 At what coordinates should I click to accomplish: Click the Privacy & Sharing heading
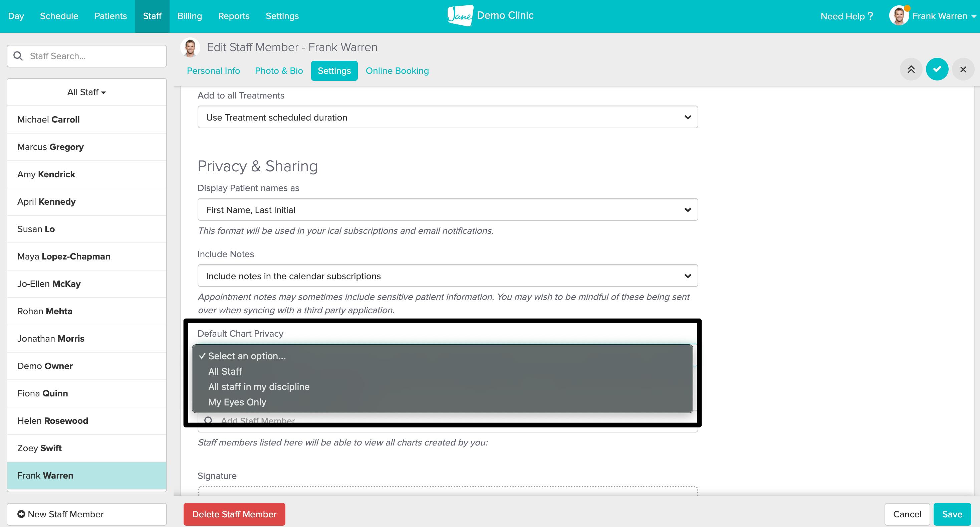(x=257, y=166)
